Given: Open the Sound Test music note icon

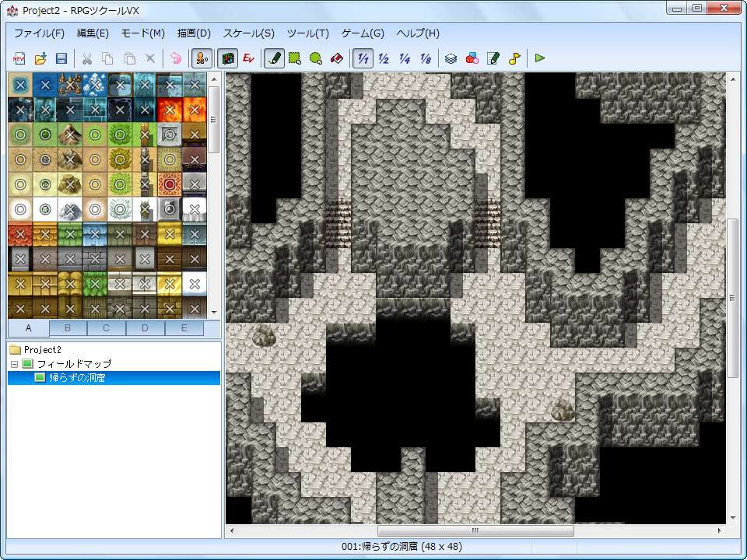Looking at the screenshot, I should 514,58.
